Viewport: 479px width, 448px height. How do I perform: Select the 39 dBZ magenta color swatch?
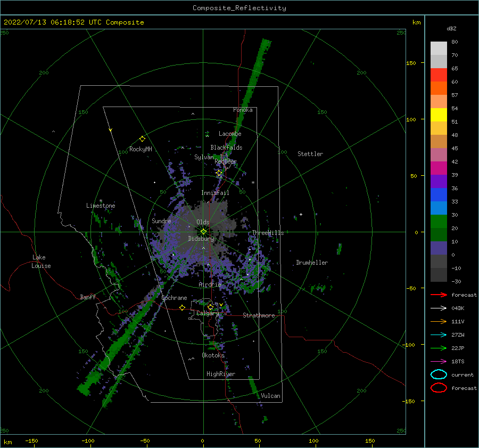[439, 168]
